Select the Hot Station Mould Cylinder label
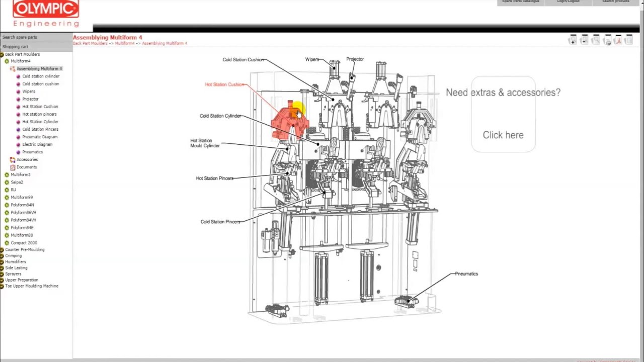The height and width of the screenshot is (362, 644). pos(205,143)
